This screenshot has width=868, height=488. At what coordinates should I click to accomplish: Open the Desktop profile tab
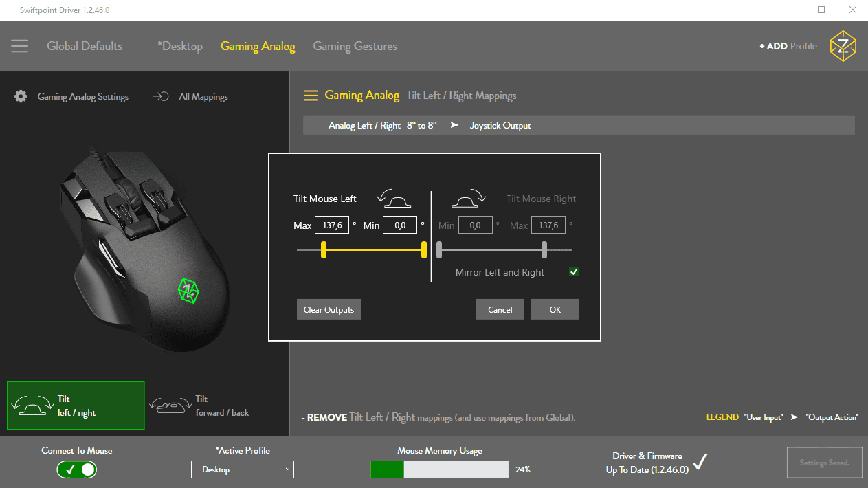click(180, 46)
